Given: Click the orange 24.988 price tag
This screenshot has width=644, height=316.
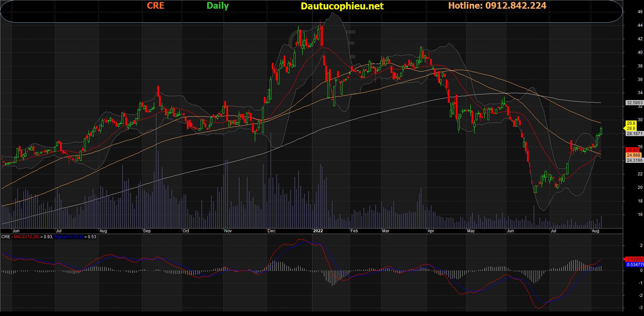Looking at the screenshot, I should [x=634, y=155].
